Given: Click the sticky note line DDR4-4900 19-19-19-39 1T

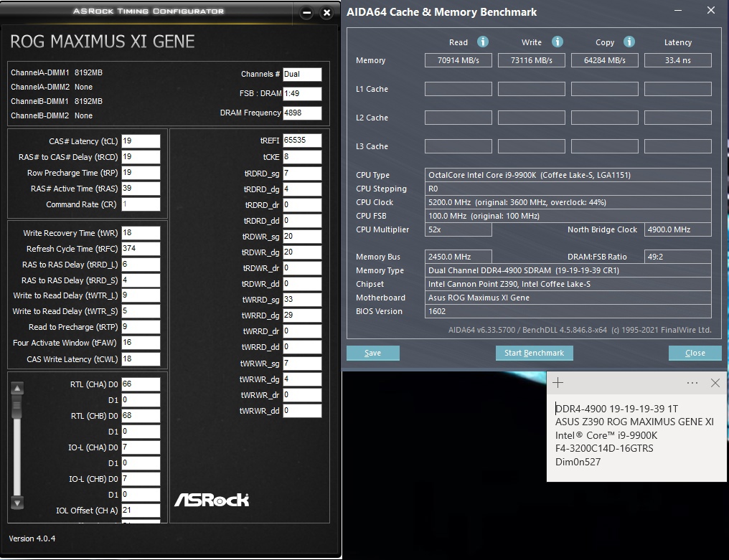Looking at the screenshot, I should pos(616,409).
